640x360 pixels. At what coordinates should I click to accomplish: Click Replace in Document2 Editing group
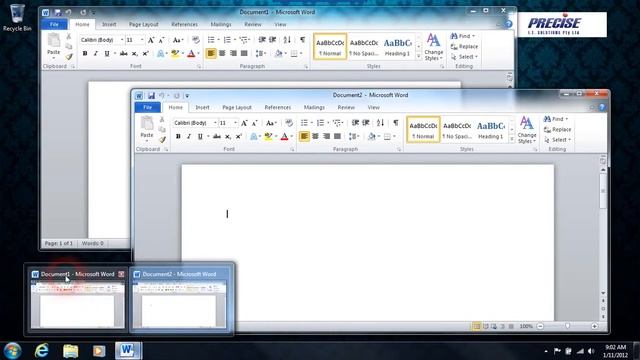(558, 129)
